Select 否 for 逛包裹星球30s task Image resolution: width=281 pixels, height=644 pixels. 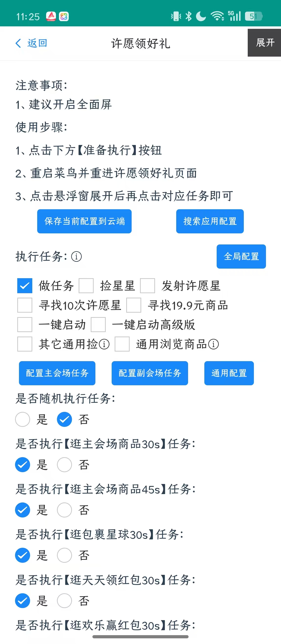(x=64, y=555)
